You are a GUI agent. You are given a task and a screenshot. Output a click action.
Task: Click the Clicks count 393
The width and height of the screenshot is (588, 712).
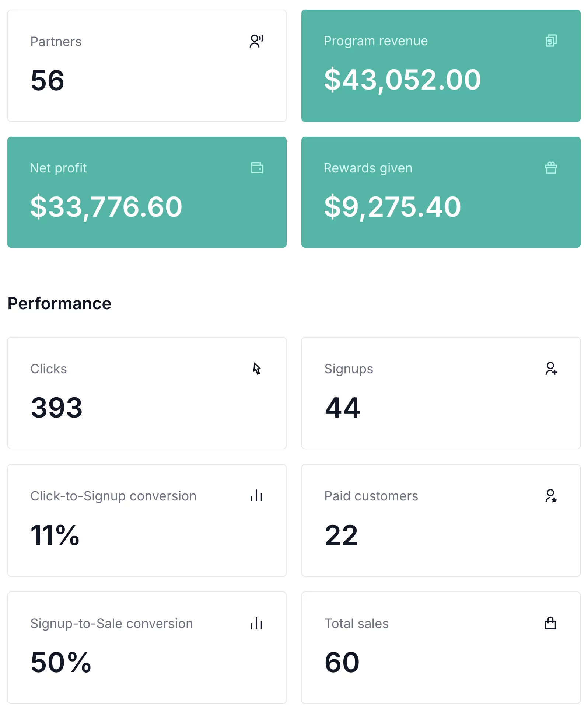tap(57, 408)
